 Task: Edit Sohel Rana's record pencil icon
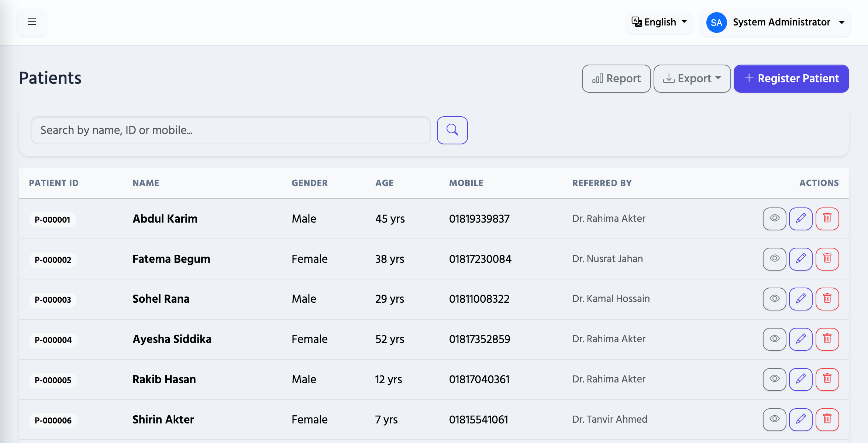[800, 299]
